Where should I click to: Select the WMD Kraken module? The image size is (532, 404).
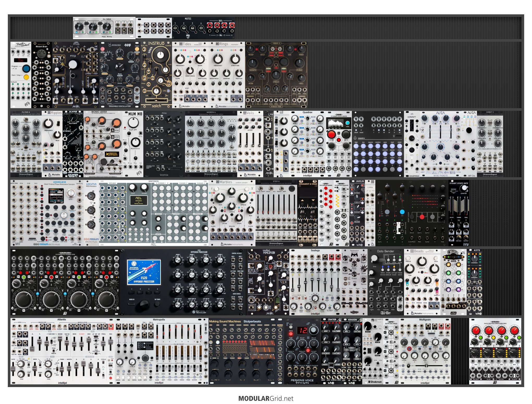352,351
